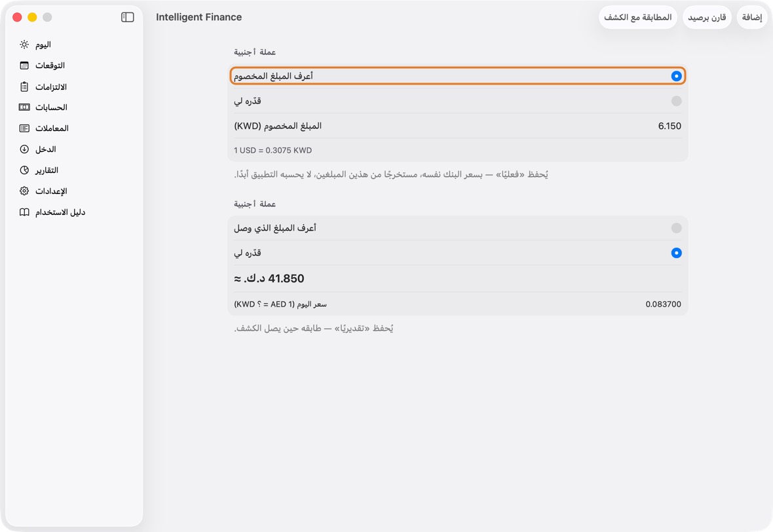
Task: Click the Intelligent Finance window title
Action: click(x=198, y=17)
